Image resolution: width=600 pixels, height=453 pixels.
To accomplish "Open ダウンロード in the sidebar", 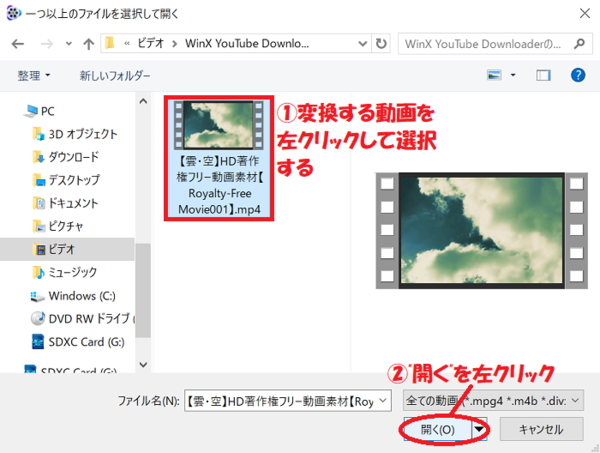I will (73, 157).
